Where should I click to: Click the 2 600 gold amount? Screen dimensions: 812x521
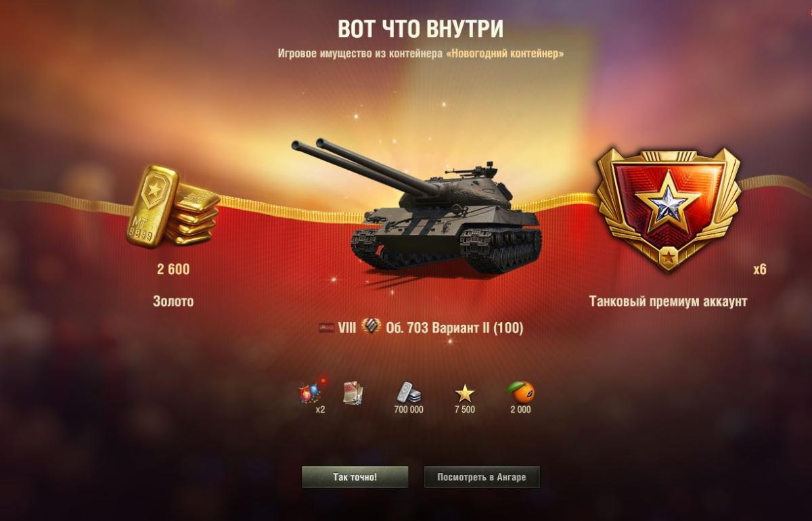pyautogui.click(x=173, y=269)
